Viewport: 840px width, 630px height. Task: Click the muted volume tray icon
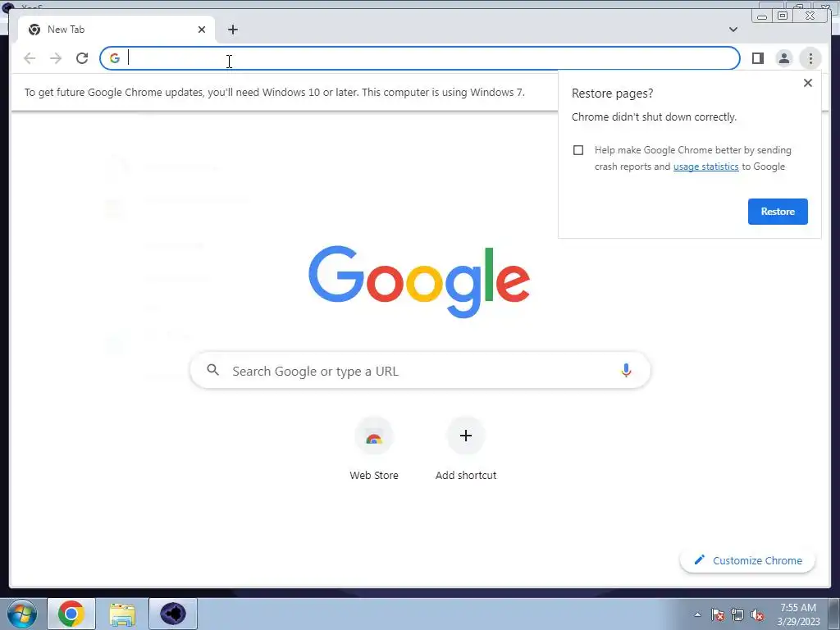coord(757,614)
